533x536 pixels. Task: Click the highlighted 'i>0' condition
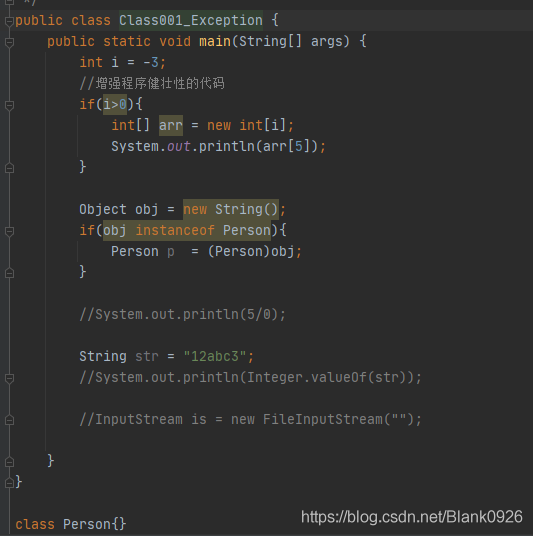pyautogui.click(x=115, y=104)
